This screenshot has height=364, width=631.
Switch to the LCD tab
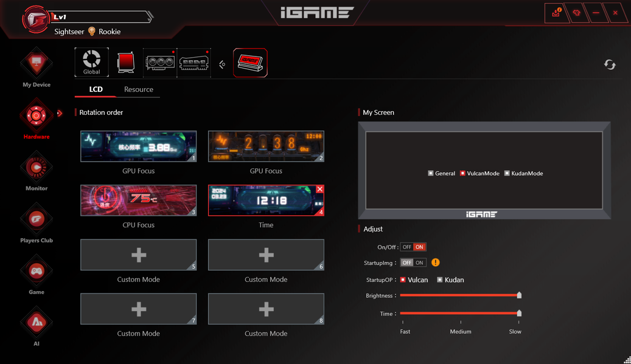(96, 89)
